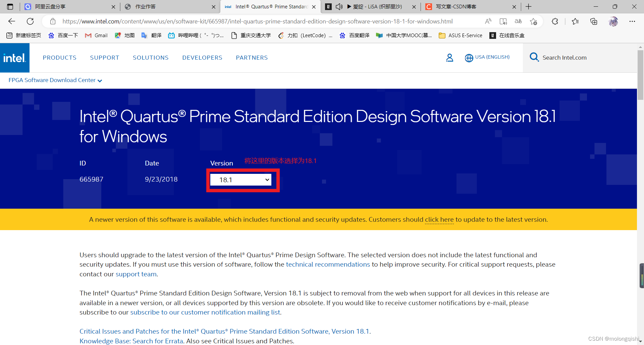Click the Intel logo
The height and width of the screenshot is (345, 644).
pos(15,58)
